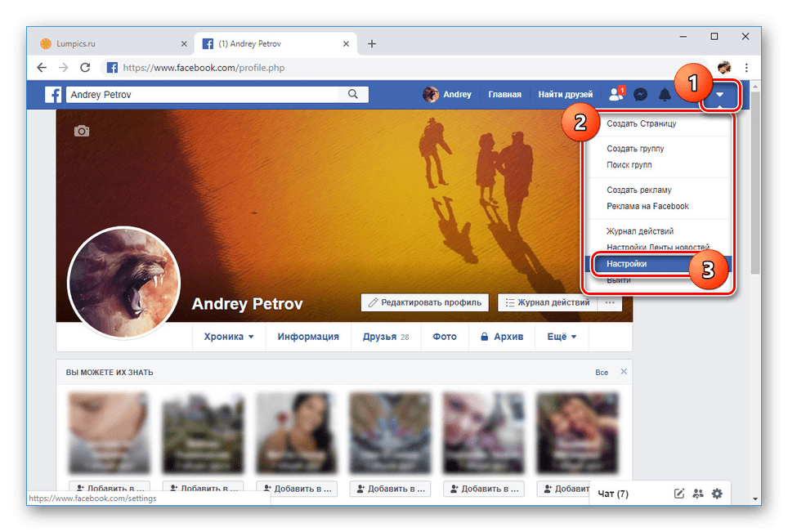Click first suggested person thumbnail
788x532 pixels.
tap(109, 433)
